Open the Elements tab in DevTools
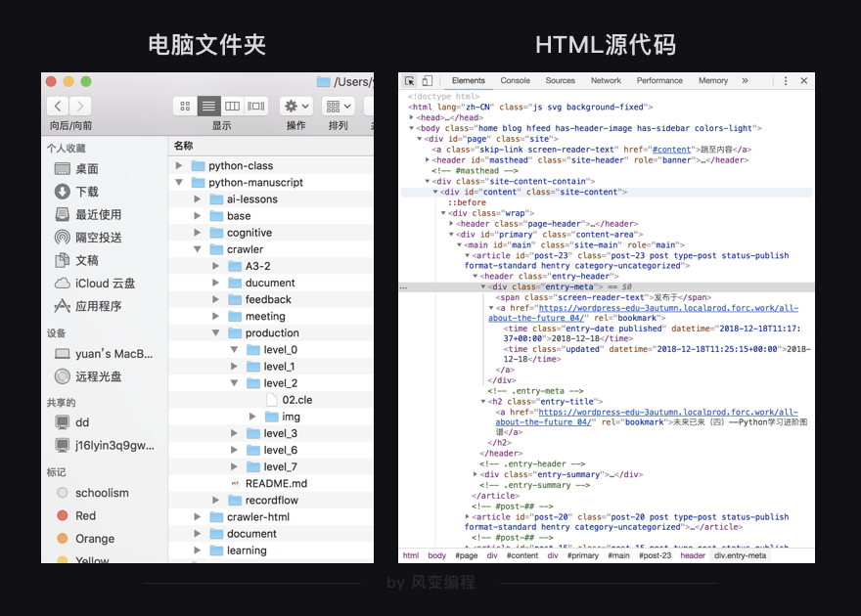 (469, 80)
